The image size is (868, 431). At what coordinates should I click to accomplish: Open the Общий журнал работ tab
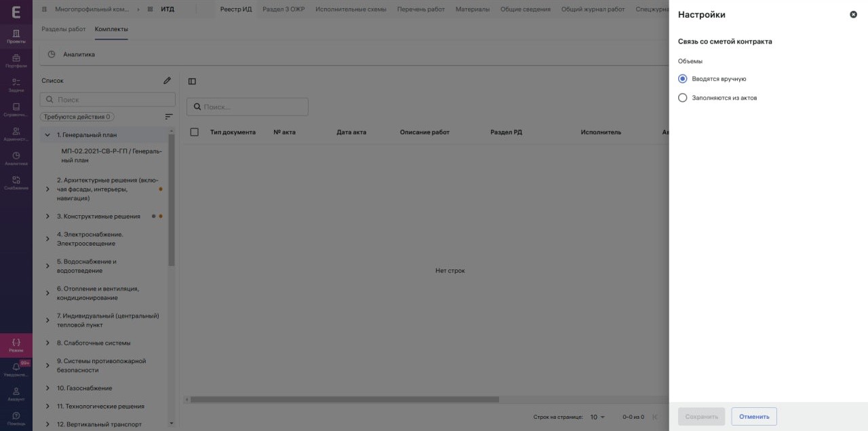tap(593, 10)
